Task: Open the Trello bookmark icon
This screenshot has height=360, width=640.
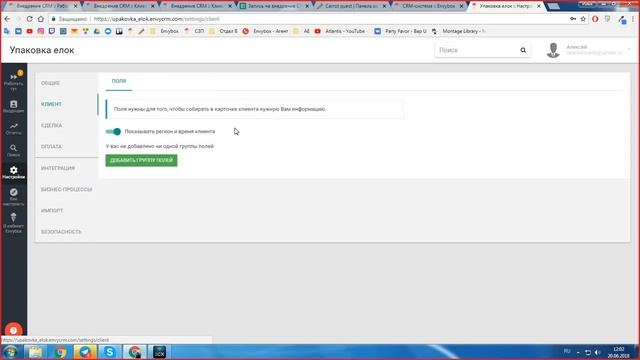Action: [x=119, y=31]
